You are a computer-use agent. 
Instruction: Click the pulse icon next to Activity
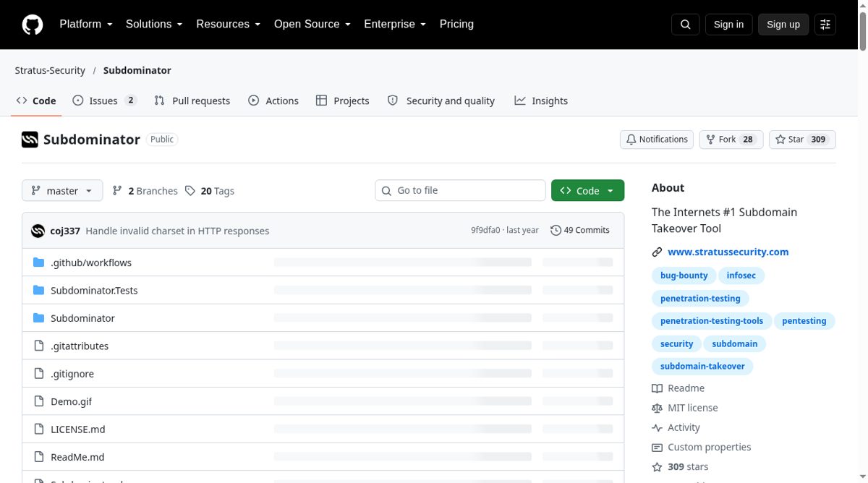coord(657,427)
